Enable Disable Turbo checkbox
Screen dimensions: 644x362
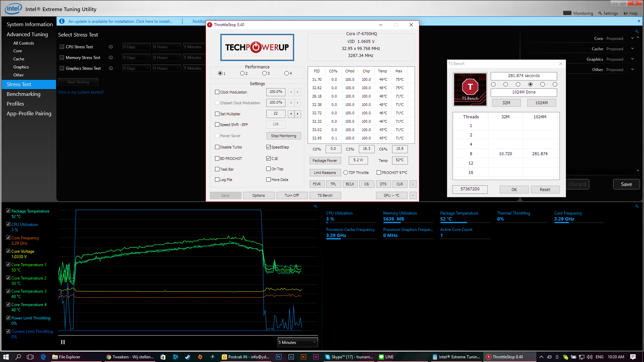click(x=217, y=147)
